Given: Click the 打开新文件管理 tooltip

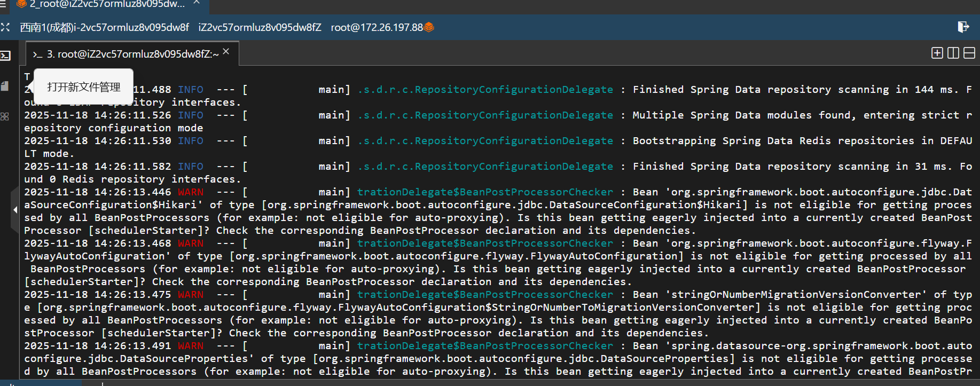Looking at the screenshot, I should click(x=84, y=87).
